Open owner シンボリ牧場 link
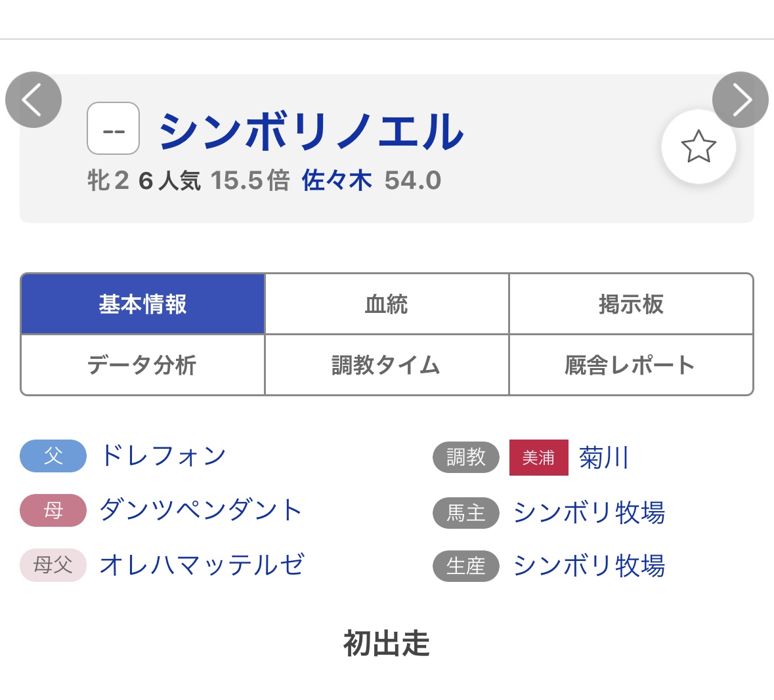 589,512
